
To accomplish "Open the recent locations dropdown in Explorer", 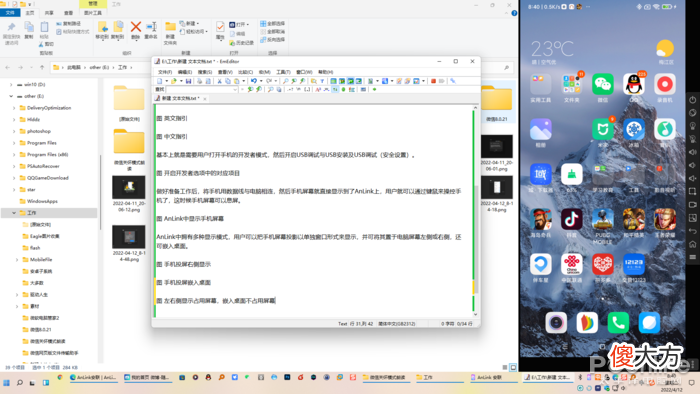I will (31, 67).
